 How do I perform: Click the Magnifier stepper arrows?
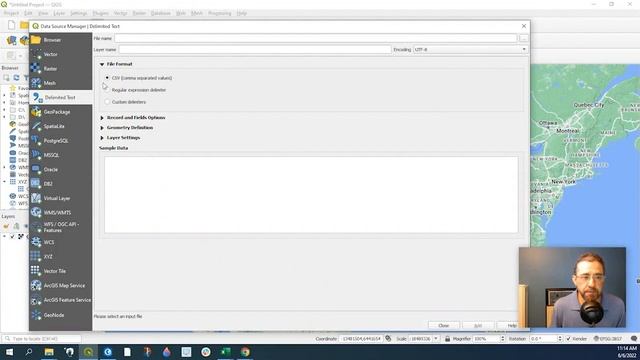[x=502, y=339]
